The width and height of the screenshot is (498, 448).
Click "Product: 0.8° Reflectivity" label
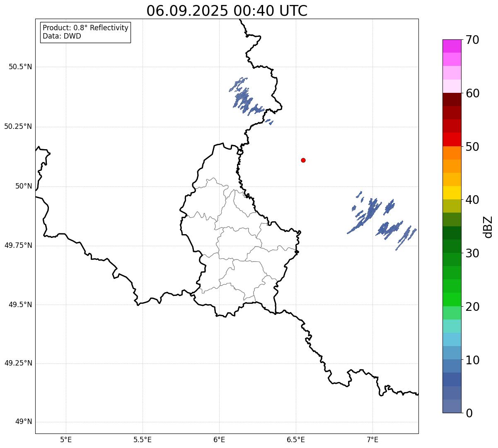(86, 28)
